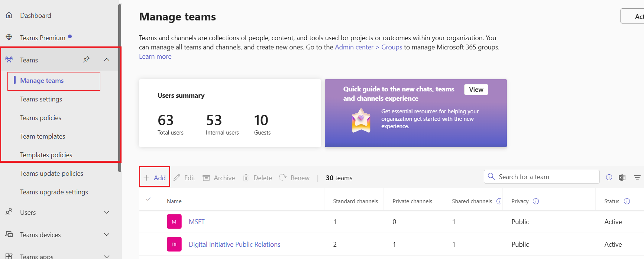Open the Learn more link
The width and height of the screenshot is (644, 259).
pos(155,56)
